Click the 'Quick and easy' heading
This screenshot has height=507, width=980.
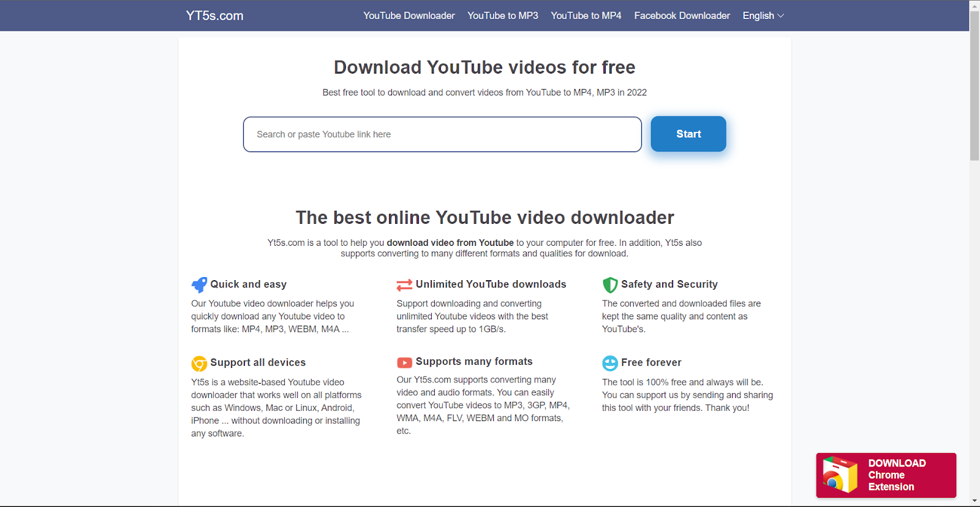249,284
